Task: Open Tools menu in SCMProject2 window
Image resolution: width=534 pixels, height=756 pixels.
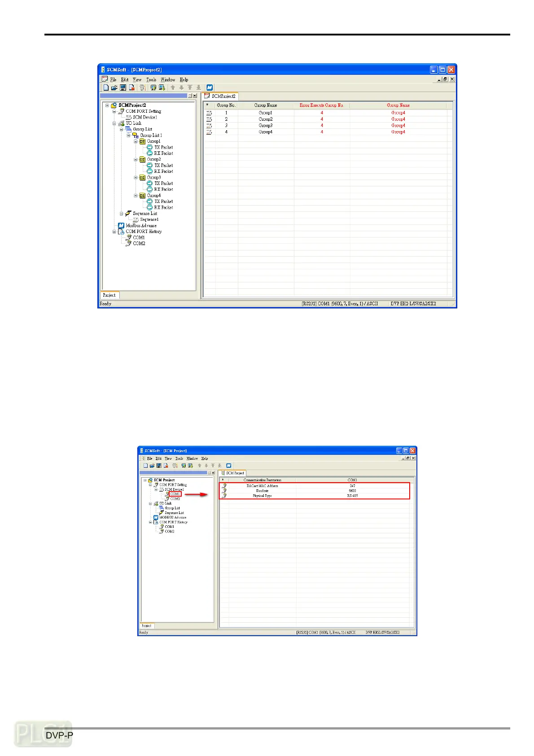Action: (151, 79)
